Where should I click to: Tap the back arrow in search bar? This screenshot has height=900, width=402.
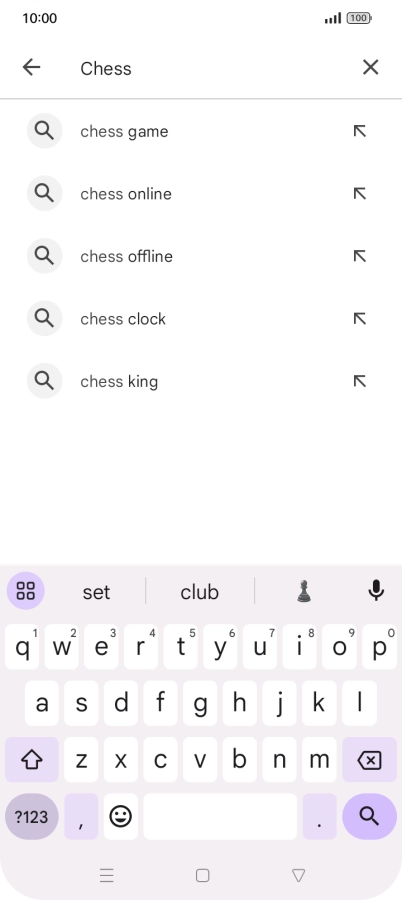(x=32, y=68)
